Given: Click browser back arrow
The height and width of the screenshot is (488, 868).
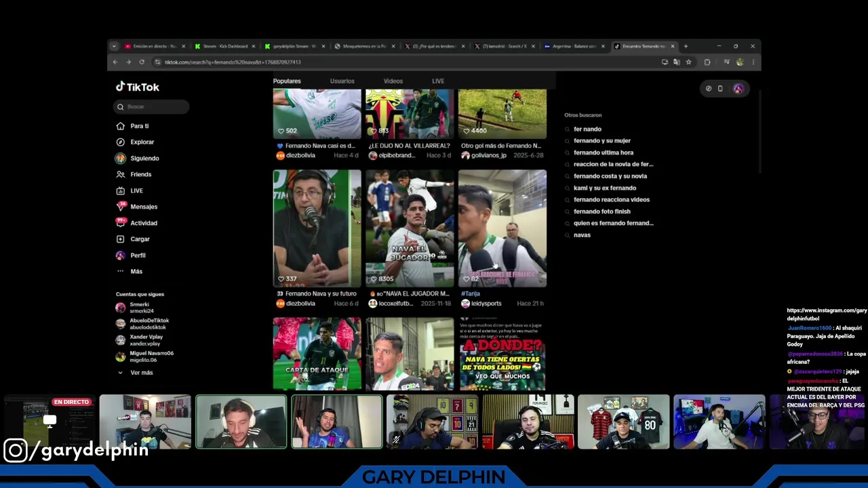Looking at the screenshot, I should tap(115, 62).
